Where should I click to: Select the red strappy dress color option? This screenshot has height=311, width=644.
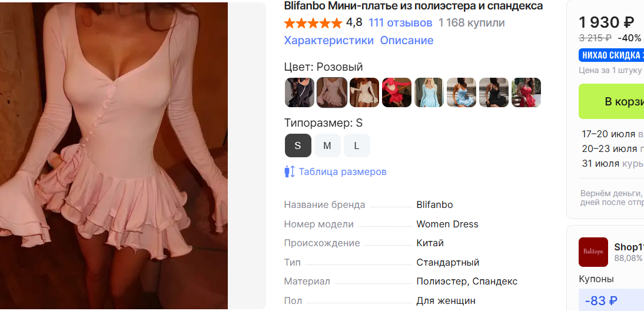pos(526,92)
